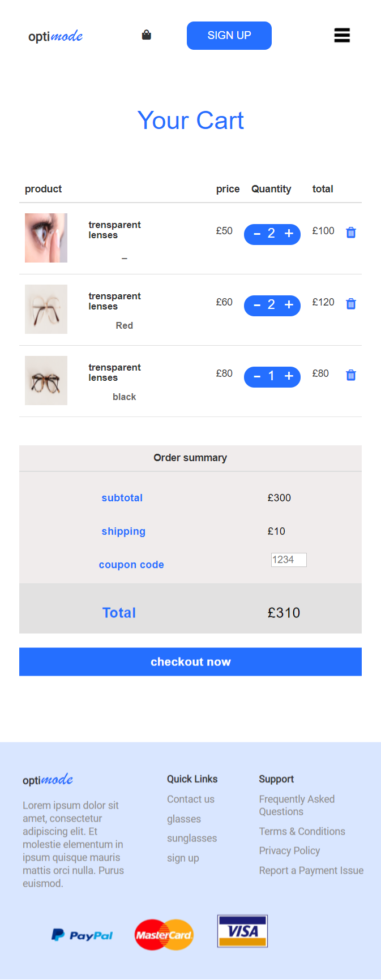This screenshot has height=980, width=381.
Task: Delete the £100 total cart item
Action: (x=351, y=233)
